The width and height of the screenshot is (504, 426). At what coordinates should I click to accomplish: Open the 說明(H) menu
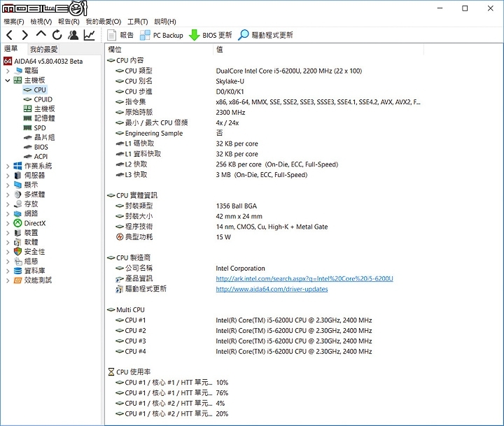(165, 22)
